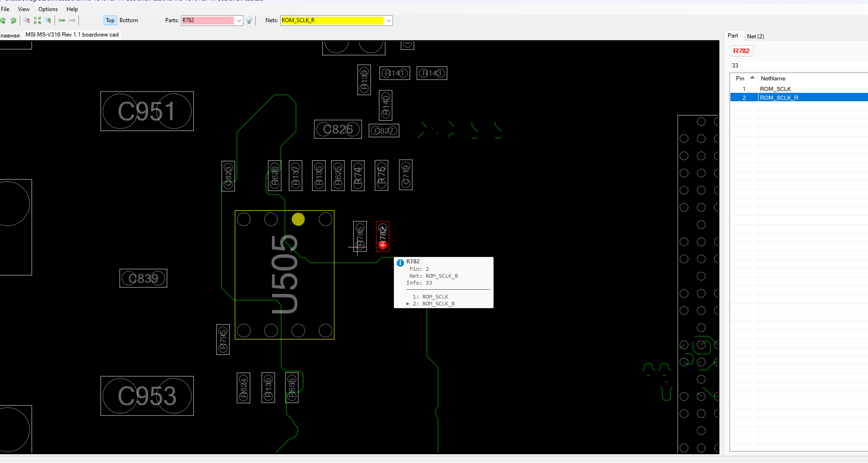
Task: Select resistor R141 on the board
Action: [395, 73]
